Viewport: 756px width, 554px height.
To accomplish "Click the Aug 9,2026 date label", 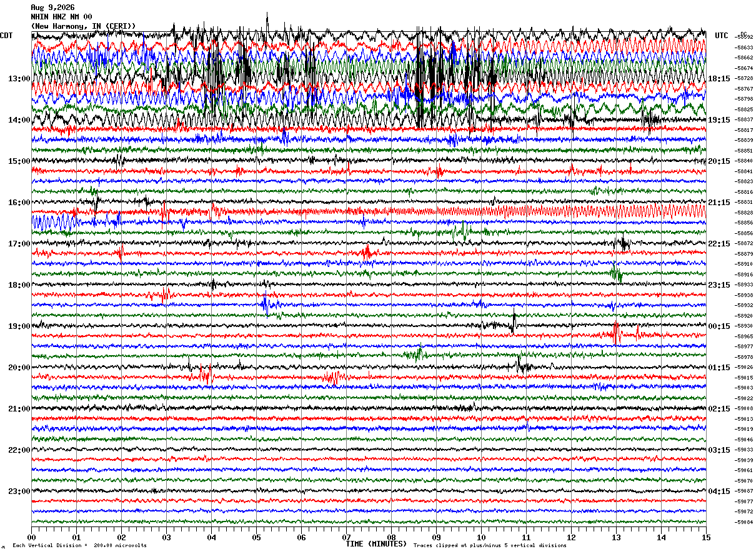I will point(52,8).
